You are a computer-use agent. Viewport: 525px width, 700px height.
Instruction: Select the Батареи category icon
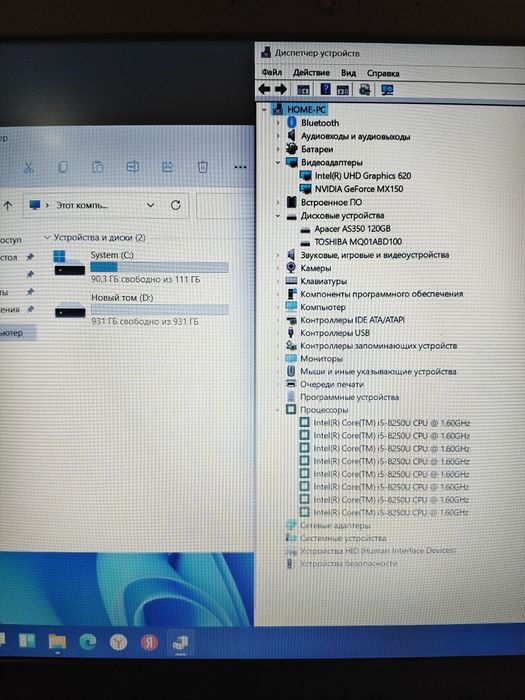click(292, 149)
